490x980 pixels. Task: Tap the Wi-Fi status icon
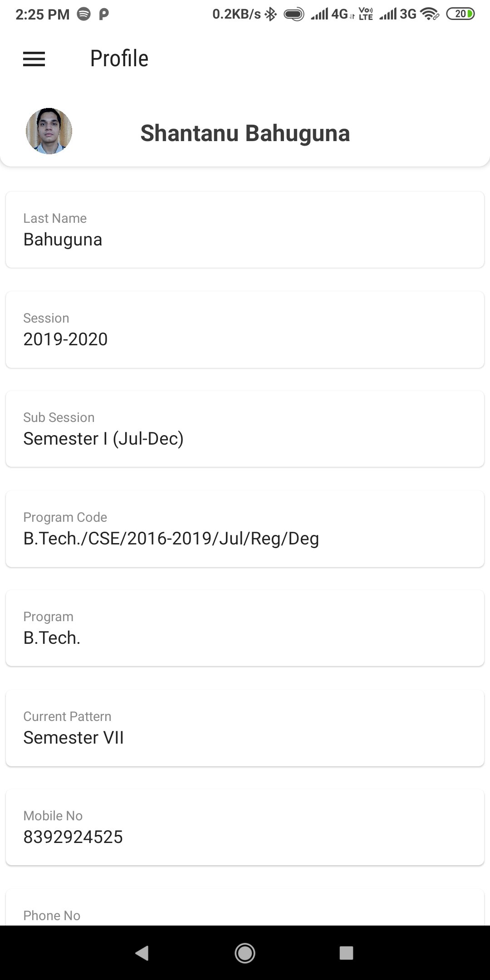429,15
